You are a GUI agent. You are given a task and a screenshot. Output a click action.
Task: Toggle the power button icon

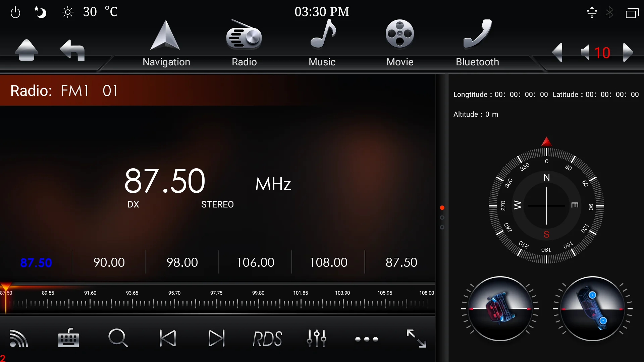point(15,13)
